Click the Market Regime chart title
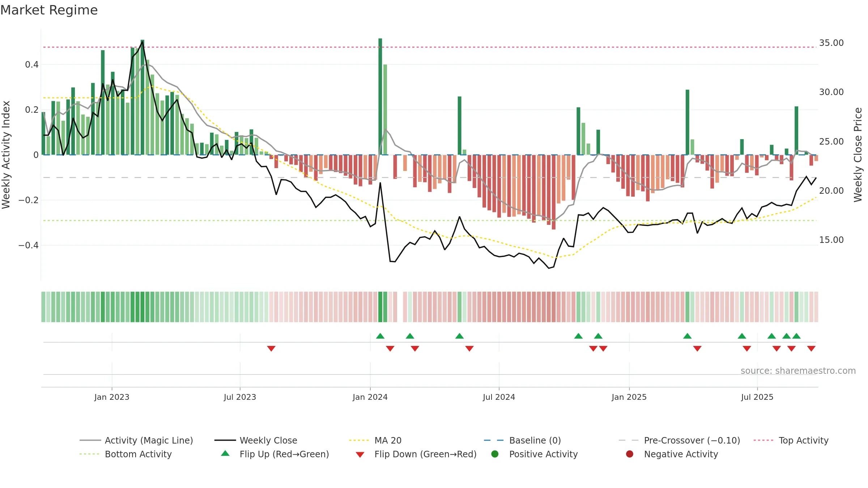 pyautogui.click(x=49, y=10)
